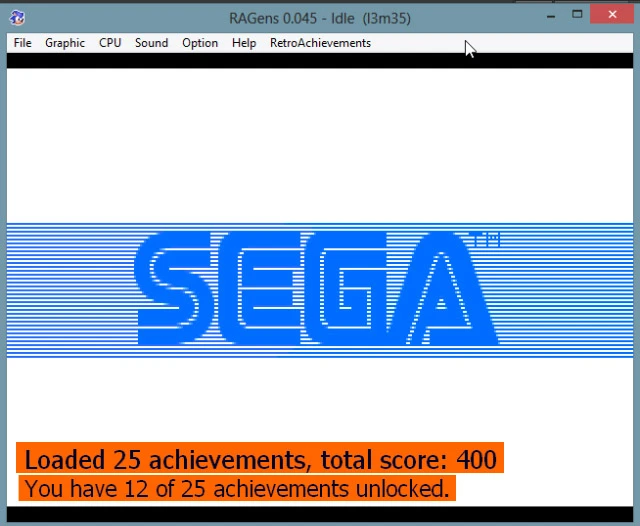Click the 'You have 12 of 25 achievements unlocked.' message

pos(237,488)
